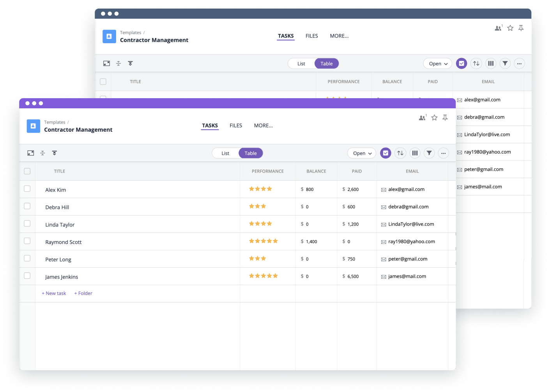Open the MORE... menu in the front window
Screen dimensions: 550x392
tap(263, 125)
